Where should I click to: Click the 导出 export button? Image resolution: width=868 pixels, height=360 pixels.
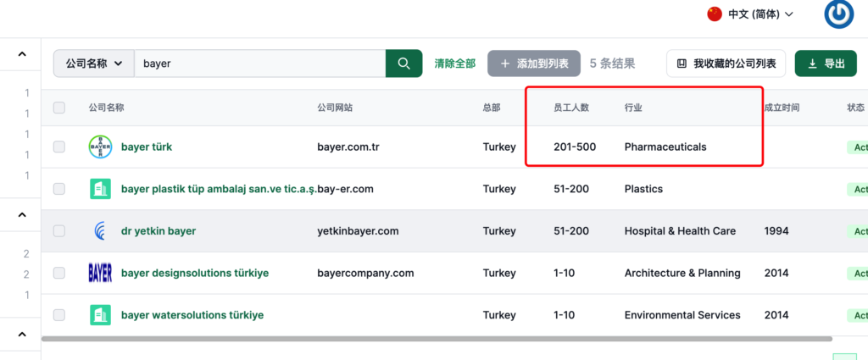[826, 64]
